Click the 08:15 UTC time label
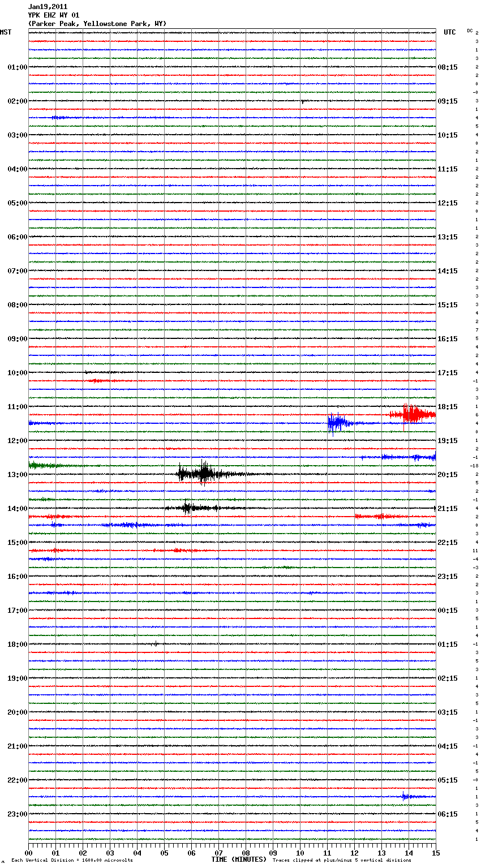 pos(448,67)
